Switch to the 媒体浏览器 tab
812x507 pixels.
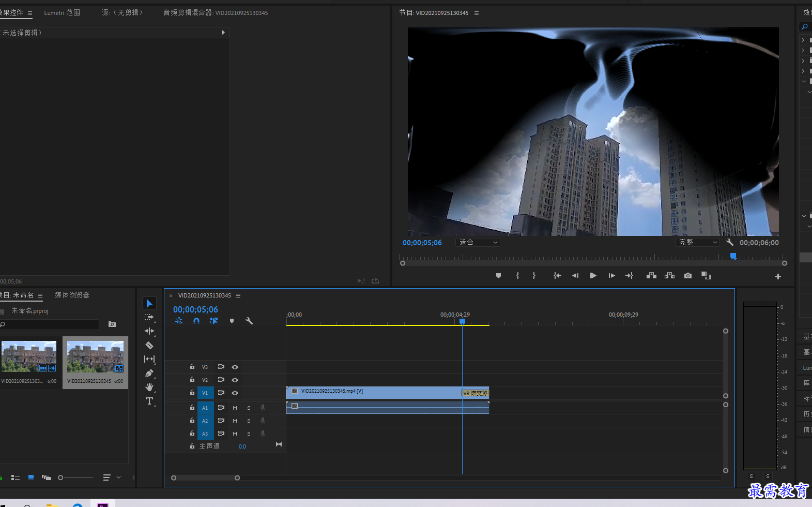(72, 295)
